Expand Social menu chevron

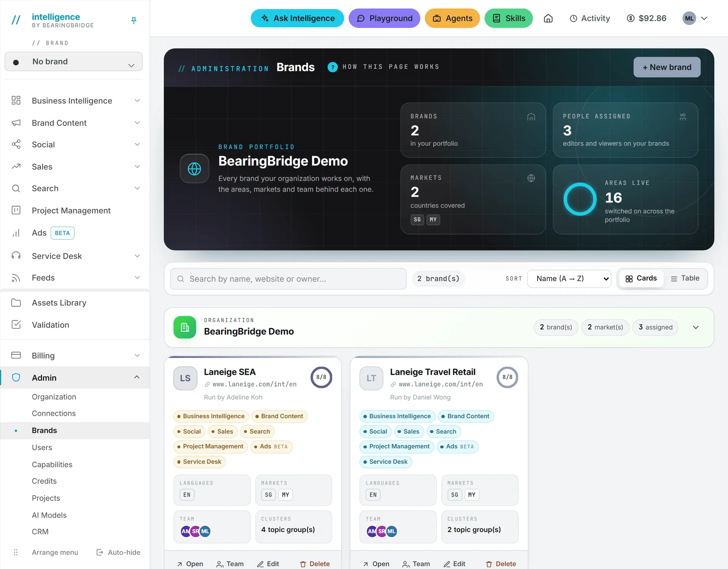click(137, 145)
